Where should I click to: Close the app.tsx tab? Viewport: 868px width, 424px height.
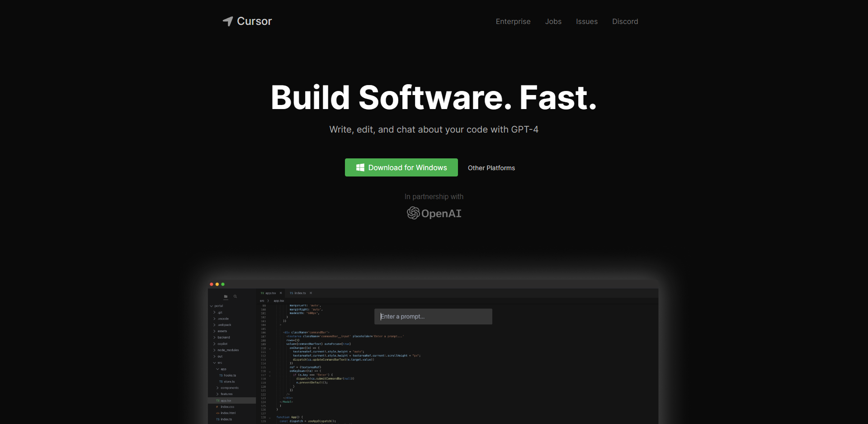coord(281,293)
